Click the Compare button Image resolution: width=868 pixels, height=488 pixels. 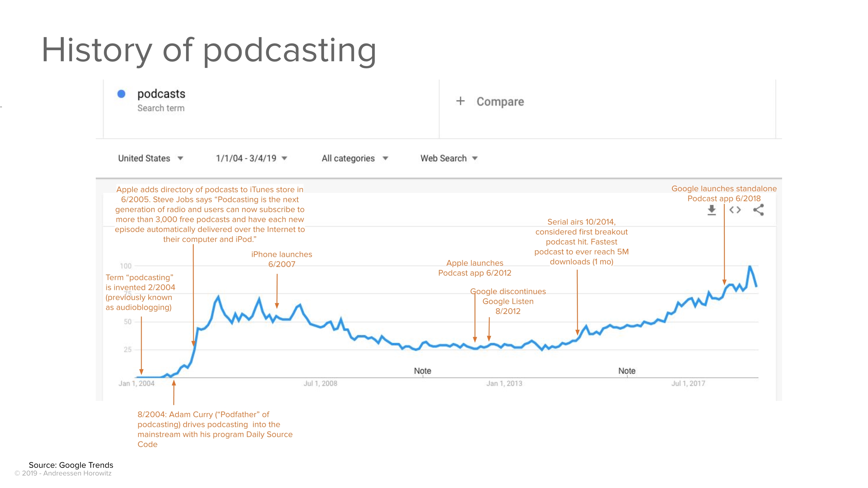tap(490, 101)
